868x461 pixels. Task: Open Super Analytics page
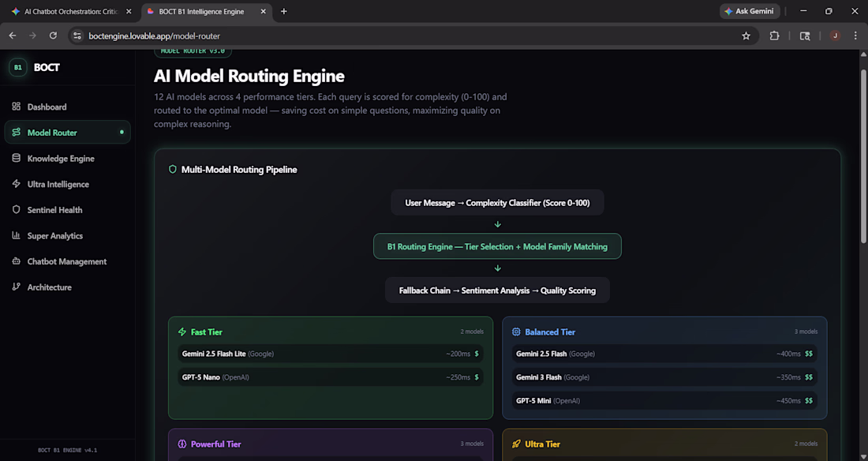coord(68,235)
